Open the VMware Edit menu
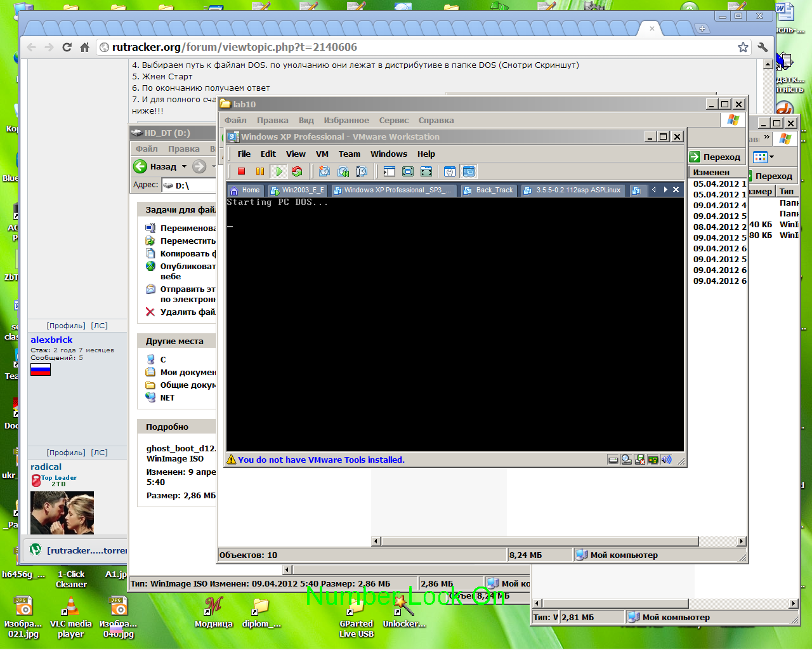This screenshot has height=650, width=812. coord(268,154)
